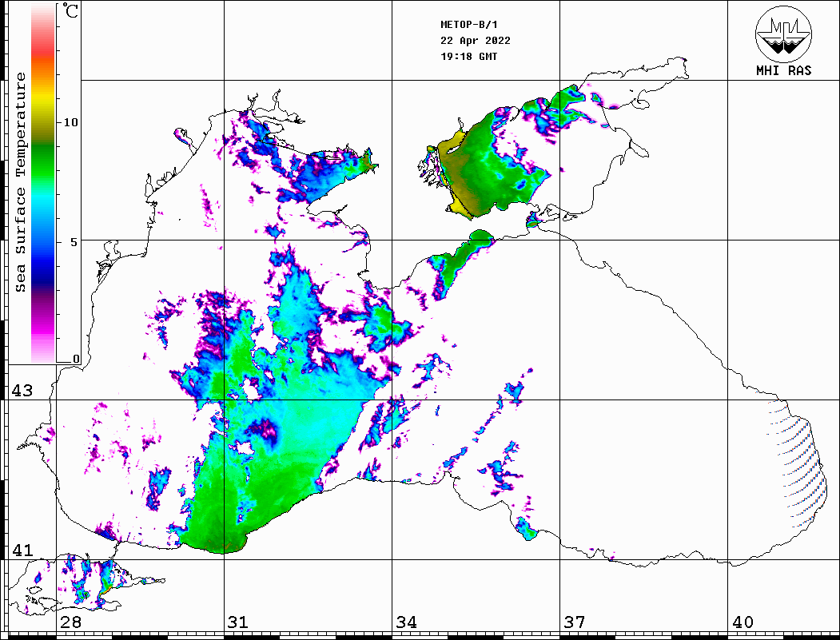
Task: Click the "MHI RAS" label text
Action: click(x=784, y=70)
